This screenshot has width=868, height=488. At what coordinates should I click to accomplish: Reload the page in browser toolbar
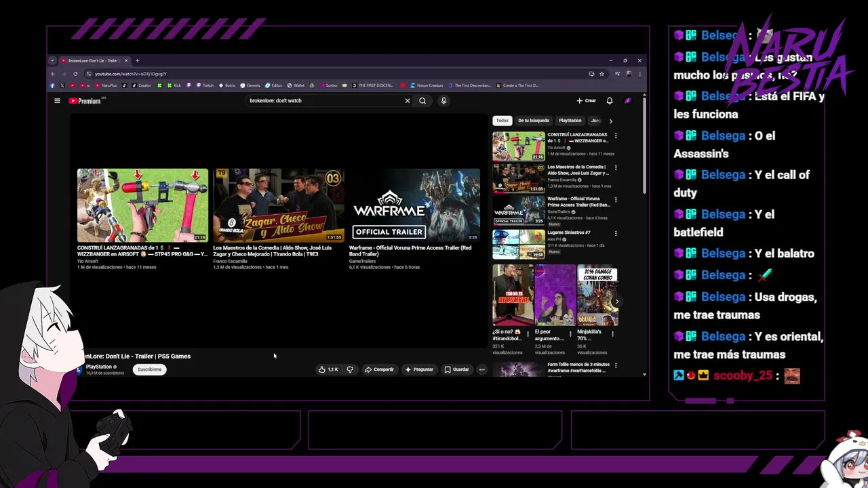pos(75,74)
